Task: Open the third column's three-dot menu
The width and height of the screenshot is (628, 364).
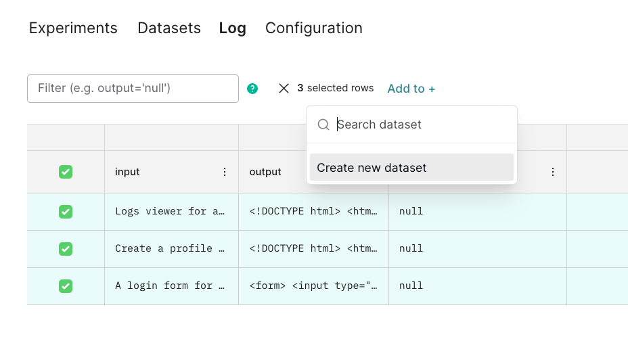Action: tap(553, 172)
